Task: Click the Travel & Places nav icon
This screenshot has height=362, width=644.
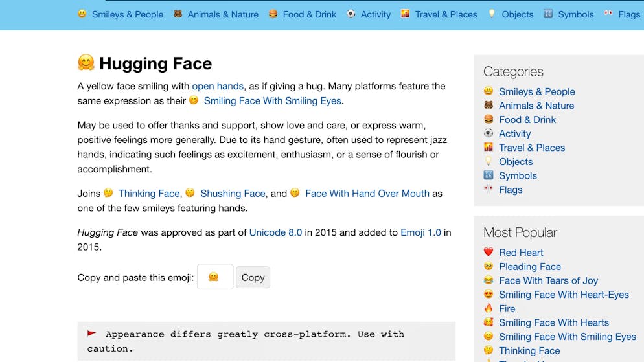Action: [x=406, y=14]
